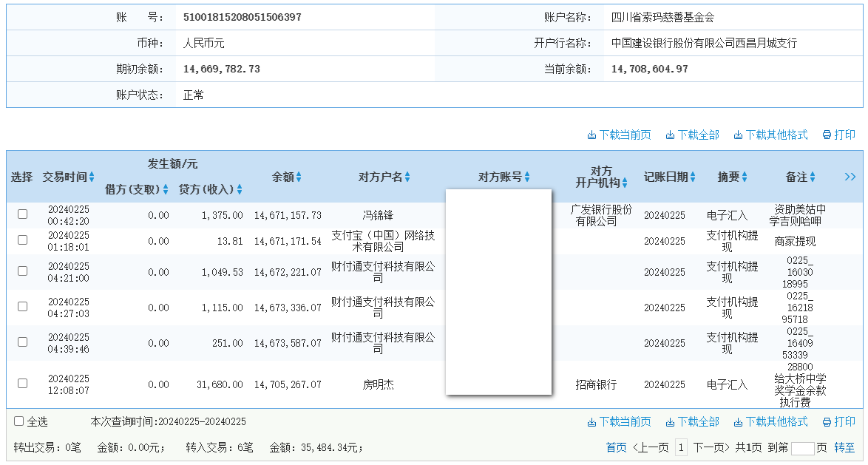
Task: Click the bottom 下载其他格式 link
Action: [x=770, y=422]
